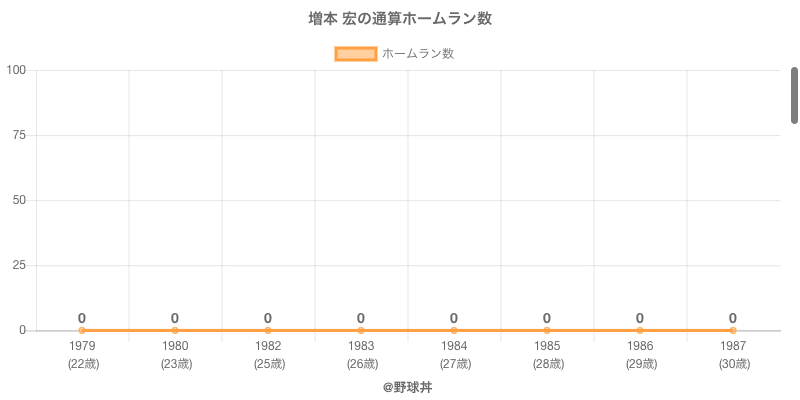Click the 1987 (30歳) axis label

pyautogui.click(x=733, y=355)
